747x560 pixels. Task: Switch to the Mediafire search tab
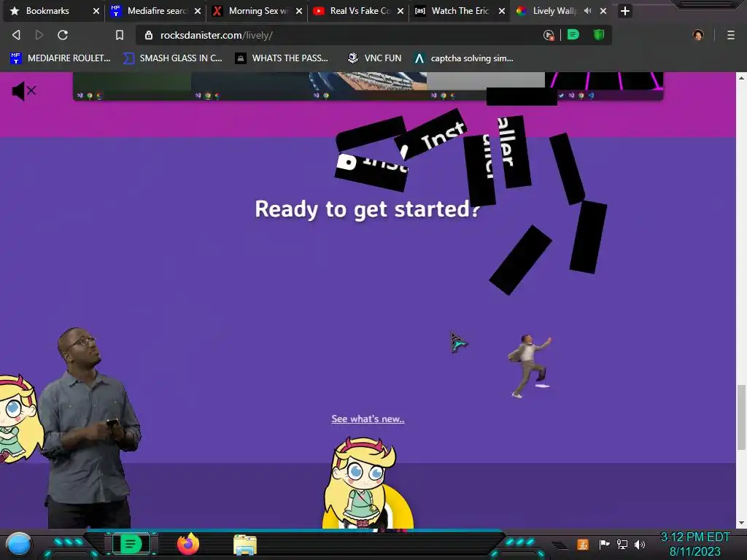click(x=157, y=10)
